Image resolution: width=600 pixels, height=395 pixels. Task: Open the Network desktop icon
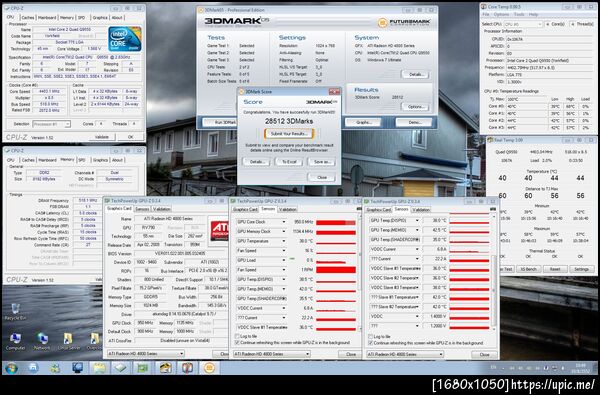[x=42, y=340]
